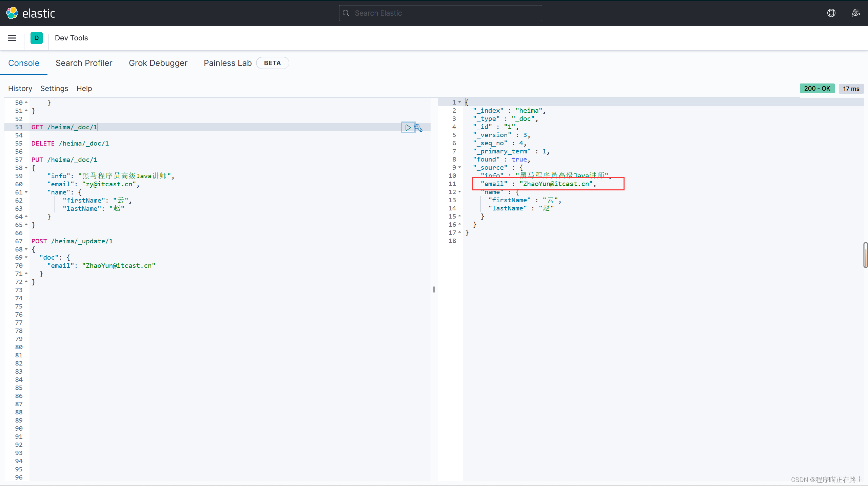Click the search magnifier icon
This screenshot has width=868, height=486.
(346, 13)
